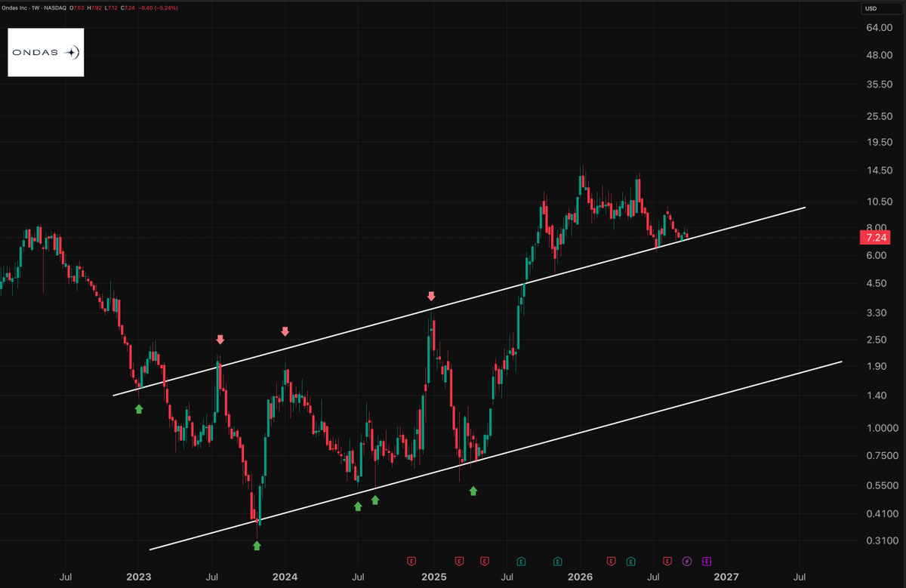Click the 2027 time axis label
Viewport: 906px width, 588px height.
pos(727,577)
